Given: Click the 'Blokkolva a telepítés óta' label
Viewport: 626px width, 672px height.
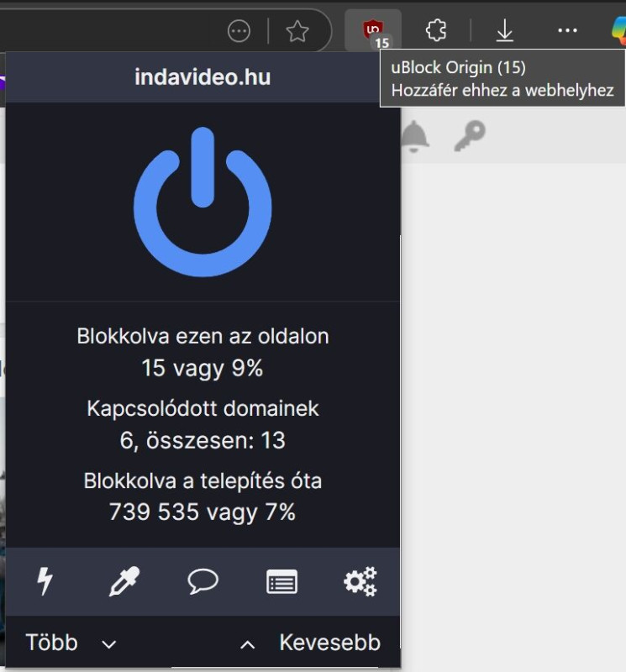Looking at the screenshot, I should [203, 480].
